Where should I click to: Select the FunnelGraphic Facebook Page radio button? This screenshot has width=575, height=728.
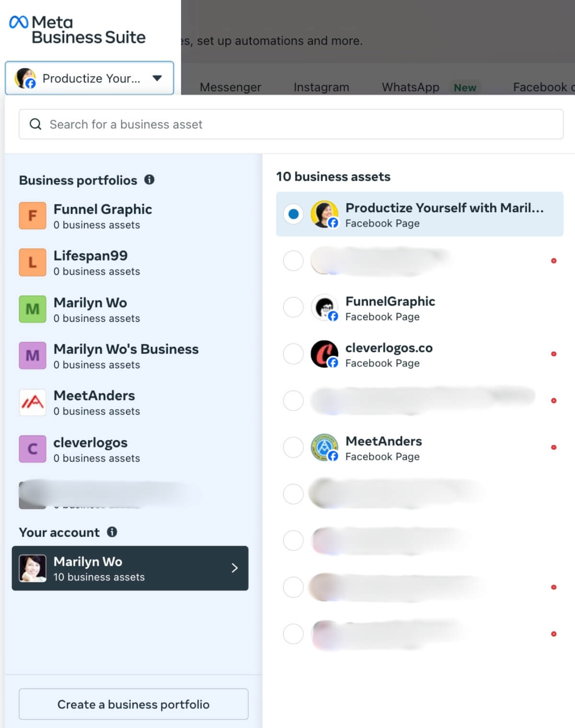[x=293, y=307]
